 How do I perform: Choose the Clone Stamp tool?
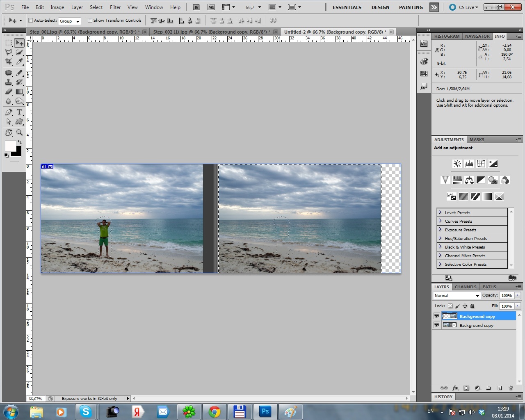coord(9,82)
